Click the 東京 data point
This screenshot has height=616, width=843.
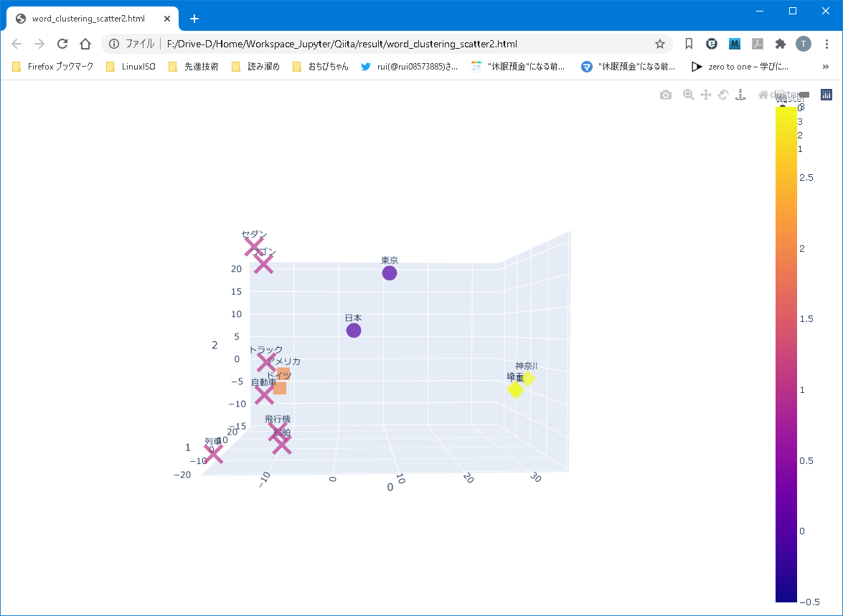pyautogui.click(x=390, y=273)
